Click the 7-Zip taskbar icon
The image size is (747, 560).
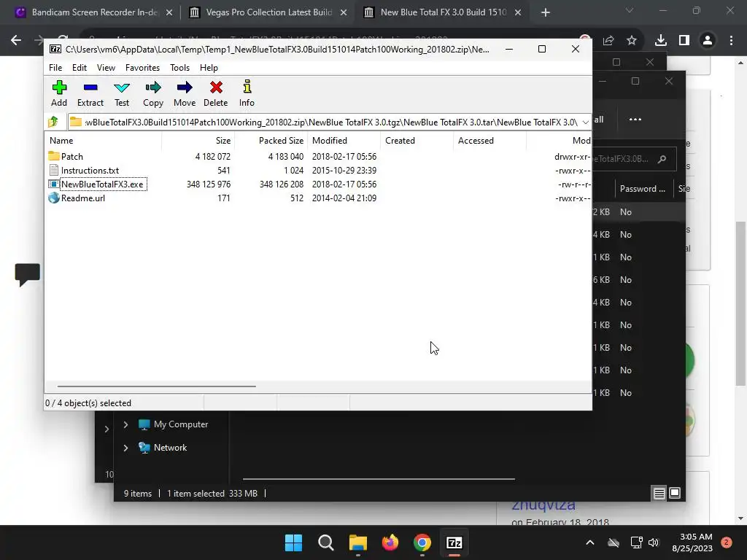coord(454,542)
